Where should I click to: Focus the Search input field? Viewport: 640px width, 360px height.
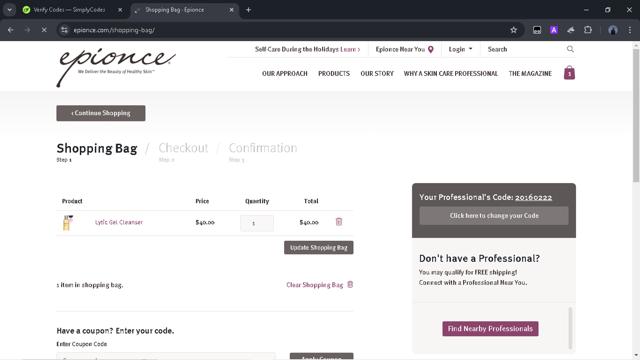click(x=524, y=49)
